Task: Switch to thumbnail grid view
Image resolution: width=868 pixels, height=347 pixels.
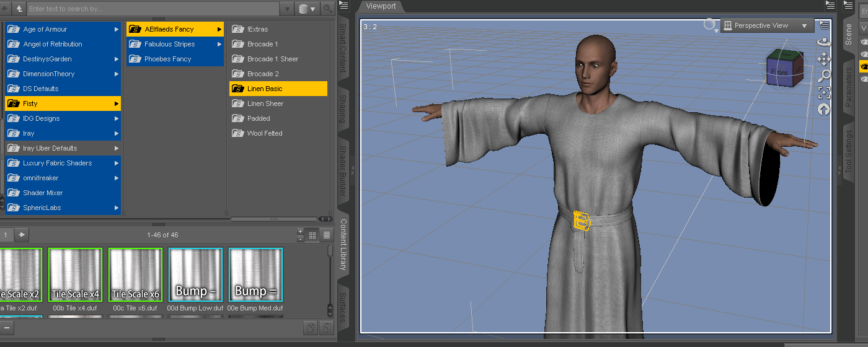Action: [x=313, y=235]
